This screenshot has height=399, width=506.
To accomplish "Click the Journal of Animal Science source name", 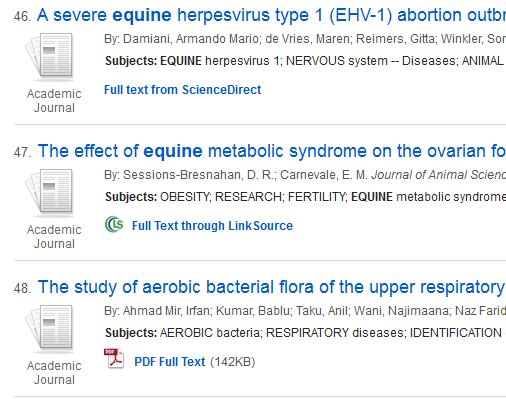I will click(439, 175).
